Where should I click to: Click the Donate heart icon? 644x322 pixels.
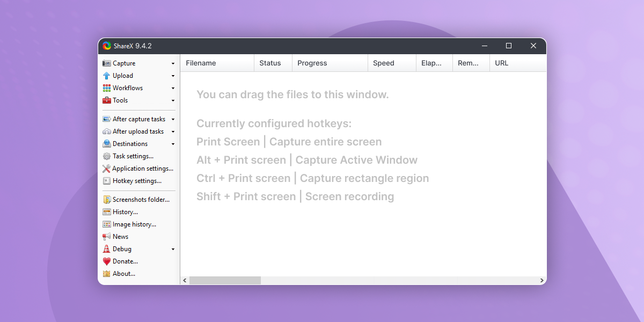point(107,261)
